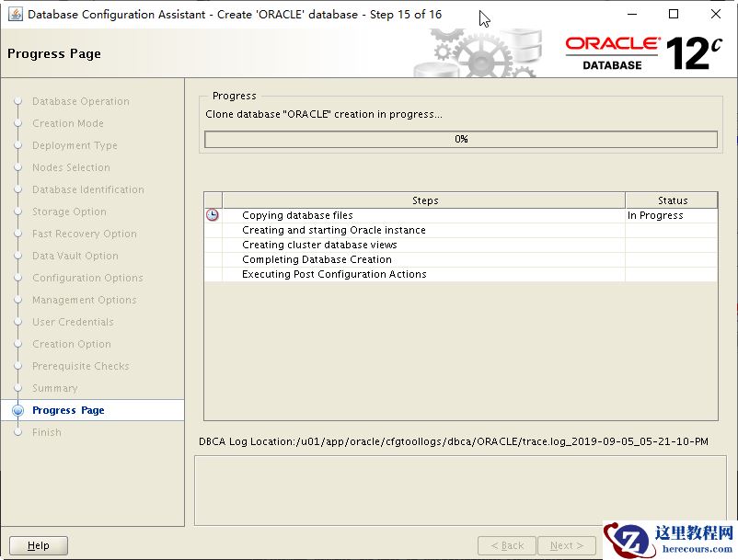Select the Prerequisite Checks step
This screenshot has width=738, height=560.
click(80, 366)
